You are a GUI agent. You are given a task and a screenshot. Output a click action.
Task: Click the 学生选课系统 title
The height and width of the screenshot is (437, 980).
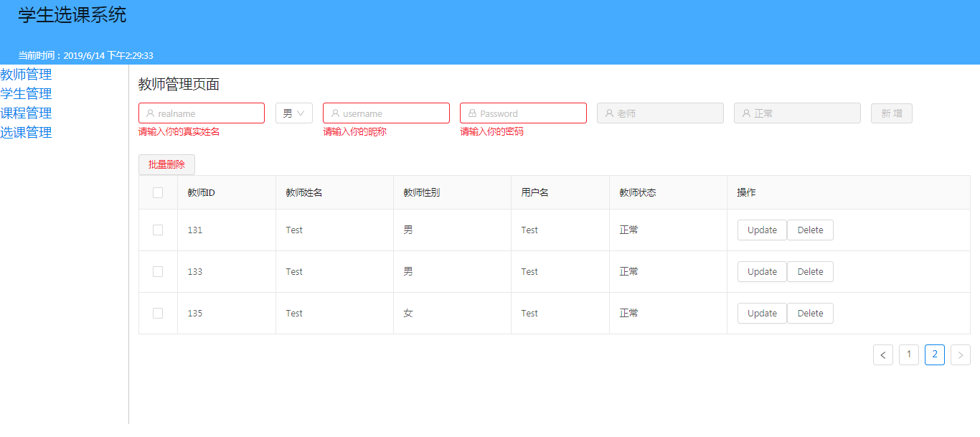pyautogui.click(x=72, y=15)
